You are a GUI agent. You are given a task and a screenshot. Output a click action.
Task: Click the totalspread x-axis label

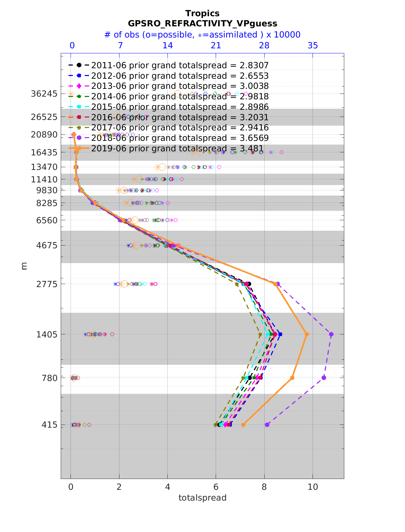[x=202, y=498]
